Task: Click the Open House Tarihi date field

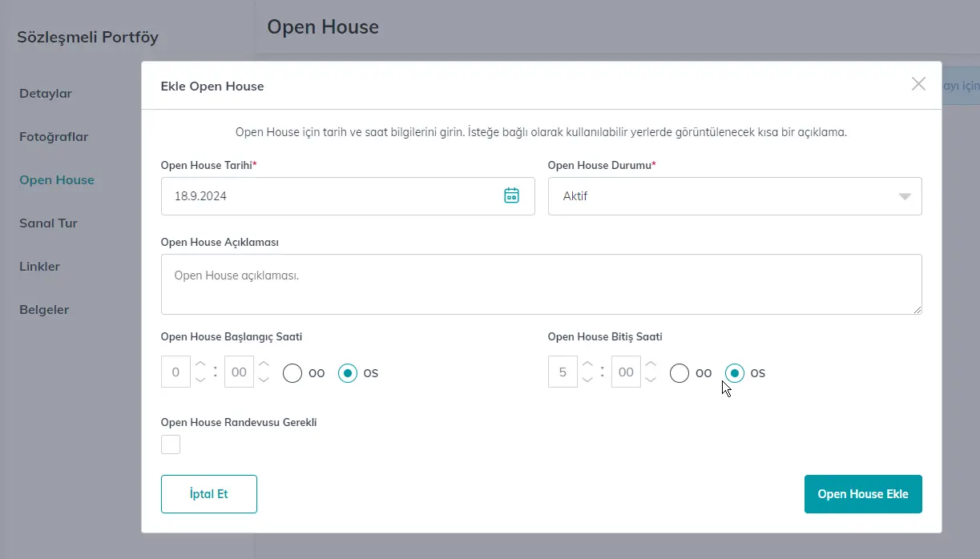Action: coord(348,196)
